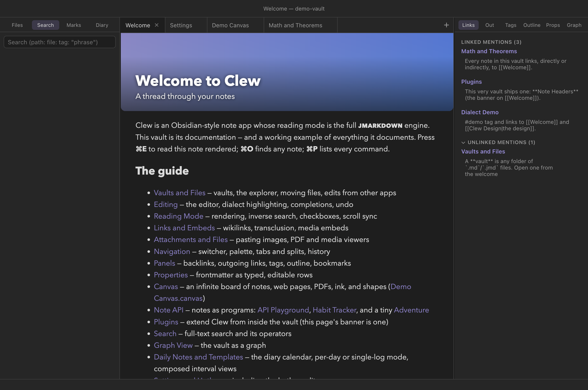Open the Canvas guide link
Viewport: 588px width, 390px height.
coord(166,287)
